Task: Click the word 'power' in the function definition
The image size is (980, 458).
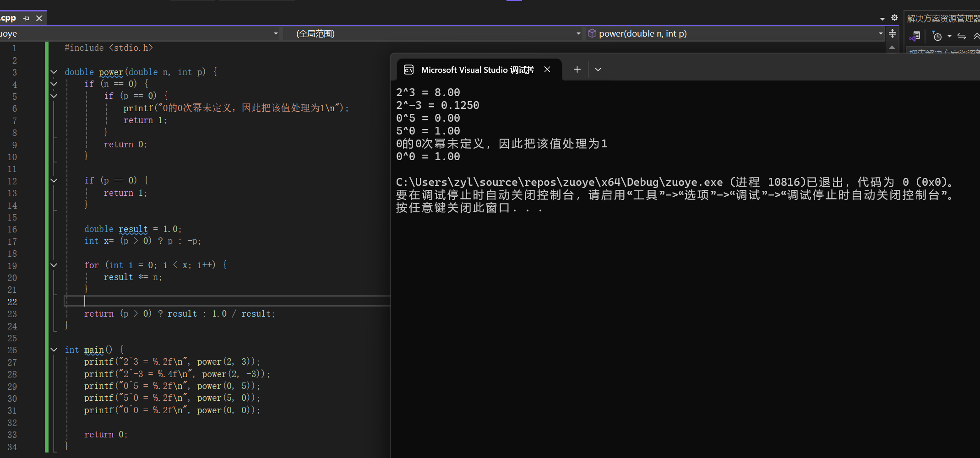Action: point(111,72)
